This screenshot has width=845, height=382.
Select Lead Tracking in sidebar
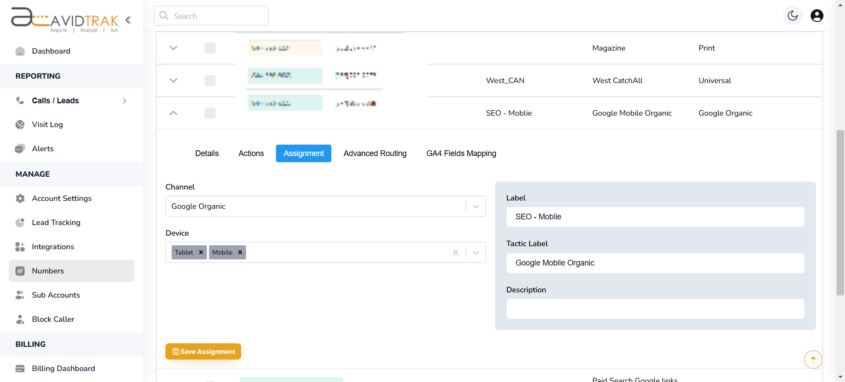[x=56, y=223]
